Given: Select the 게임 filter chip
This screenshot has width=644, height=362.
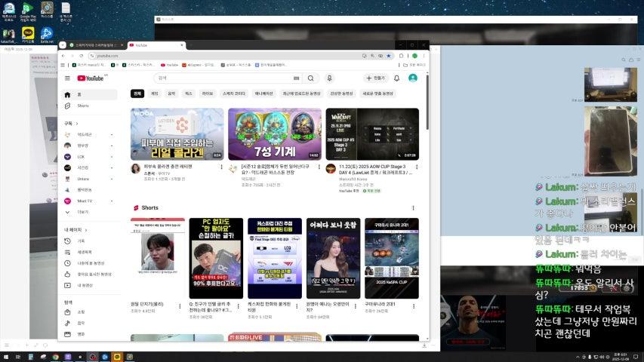Looking at the screenshot, I should coord(154,94).
